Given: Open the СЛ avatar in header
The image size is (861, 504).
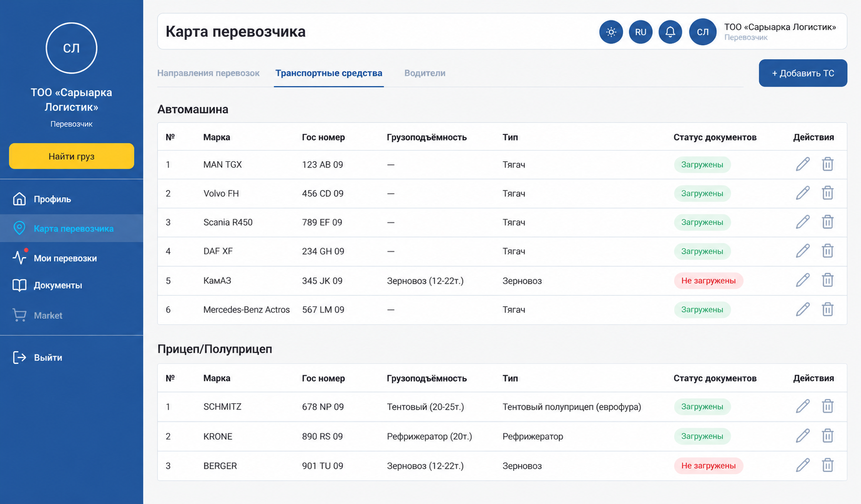Looking at the screenshot, I should point(703,32).
